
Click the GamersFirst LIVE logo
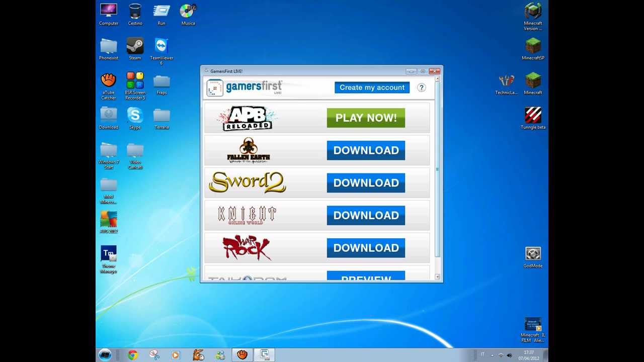(245, 87)
